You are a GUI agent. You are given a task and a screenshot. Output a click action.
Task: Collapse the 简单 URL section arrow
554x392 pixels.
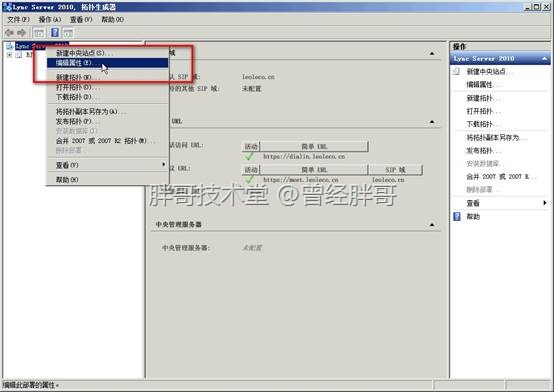coord(432,122)
